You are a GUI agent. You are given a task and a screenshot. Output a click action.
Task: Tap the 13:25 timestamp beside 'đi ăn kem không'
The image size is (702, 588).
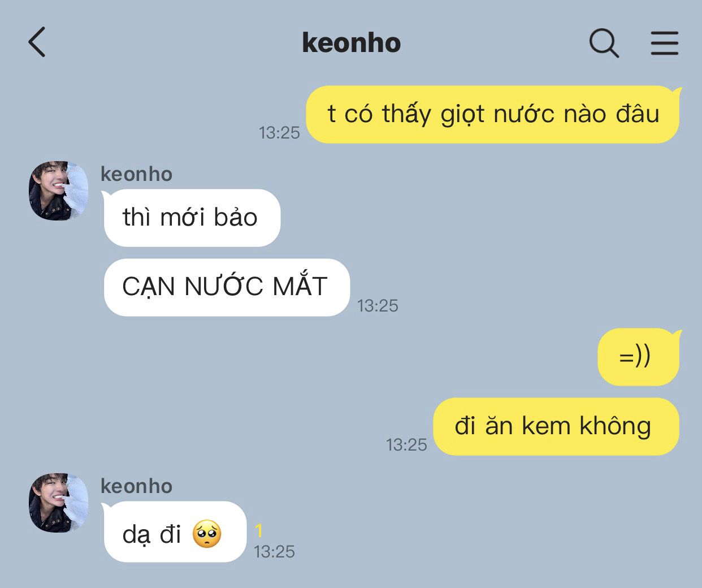point(406,445)
